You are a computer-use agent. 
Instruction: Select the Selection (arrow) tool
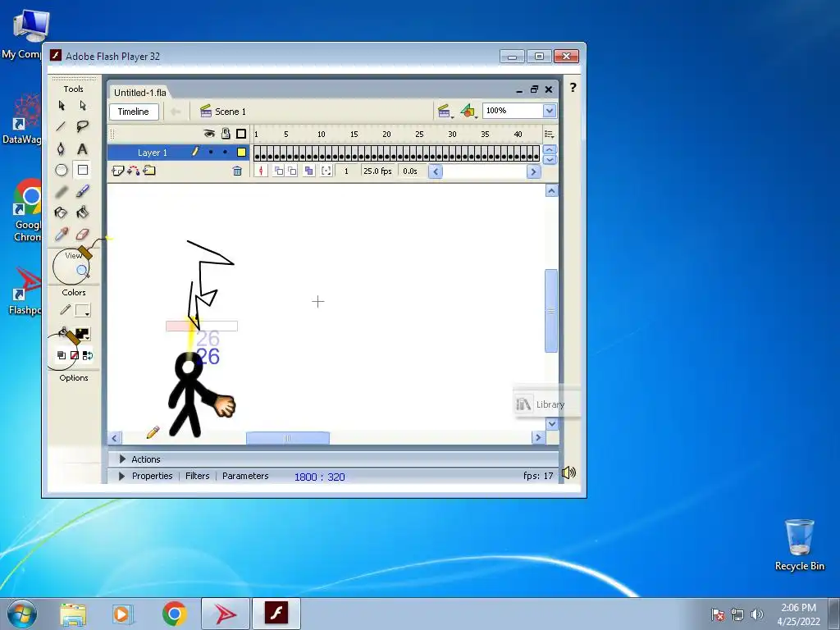(x=61, y=106)
